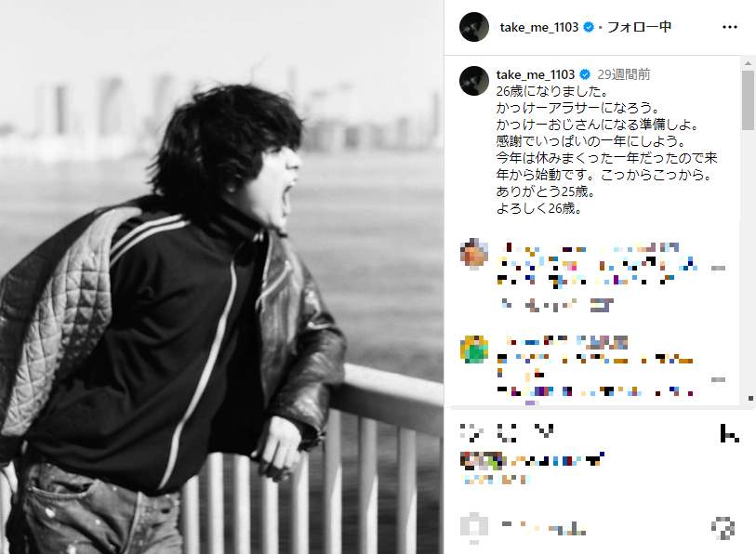The image size is (756, 554).
Task: Click the comments scrollbar up arrow
Action: point(749,63)
